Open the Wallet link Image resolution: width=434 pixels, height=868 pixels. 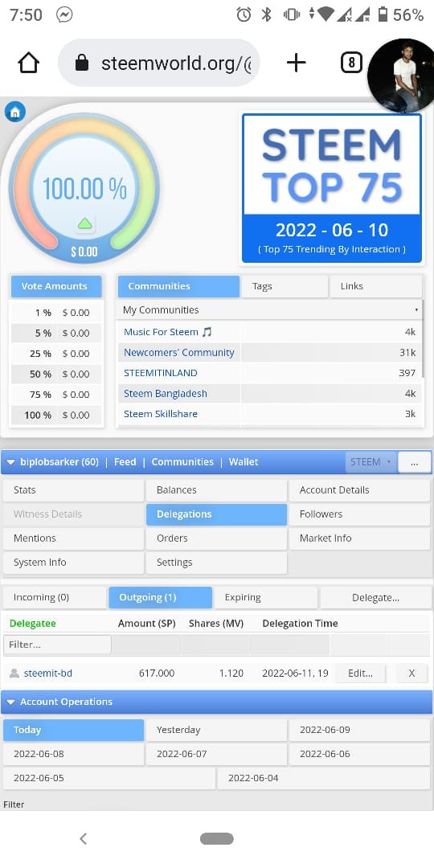244,461
